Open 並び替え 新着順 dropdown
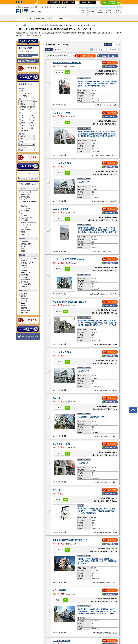This screenshot has height=644, width=138. click(x=60, y=49)
